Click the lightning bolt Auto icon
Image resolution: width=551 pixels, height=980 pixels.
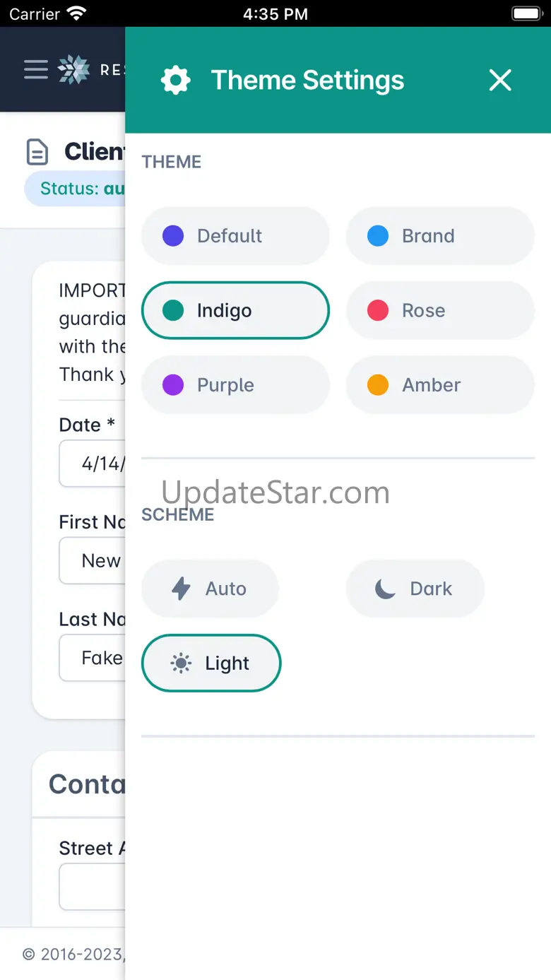[182, 589]
